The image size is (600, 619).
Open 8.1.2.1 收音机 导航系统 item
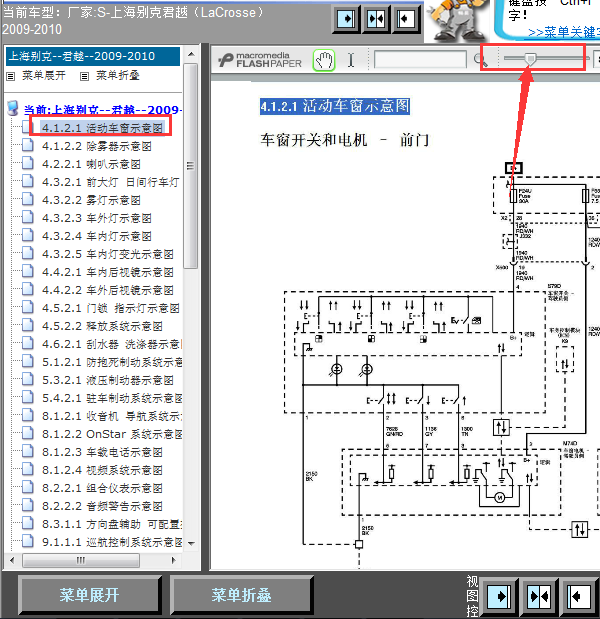pos(112,416)
